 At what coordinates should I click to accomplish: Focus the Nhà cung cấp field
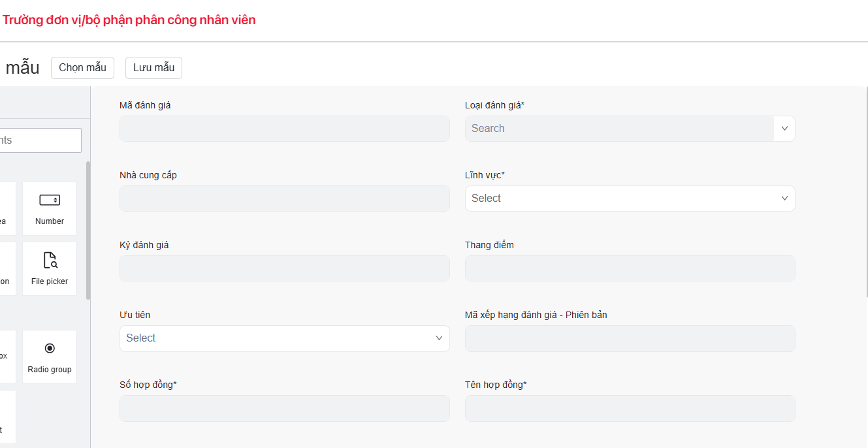coord(284,199)
